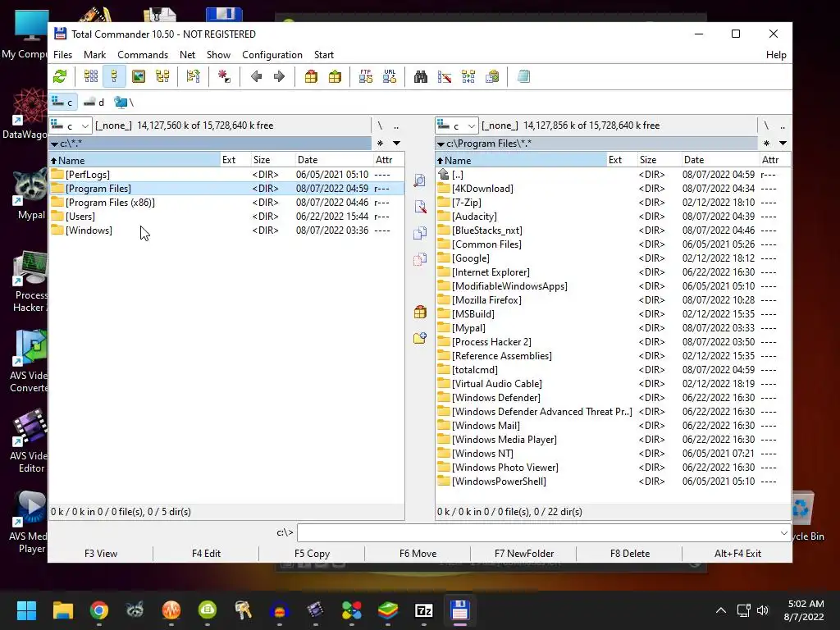Toggle full details view toolbar icon
This screenshot has height=630, width=840.
point(114,76)
